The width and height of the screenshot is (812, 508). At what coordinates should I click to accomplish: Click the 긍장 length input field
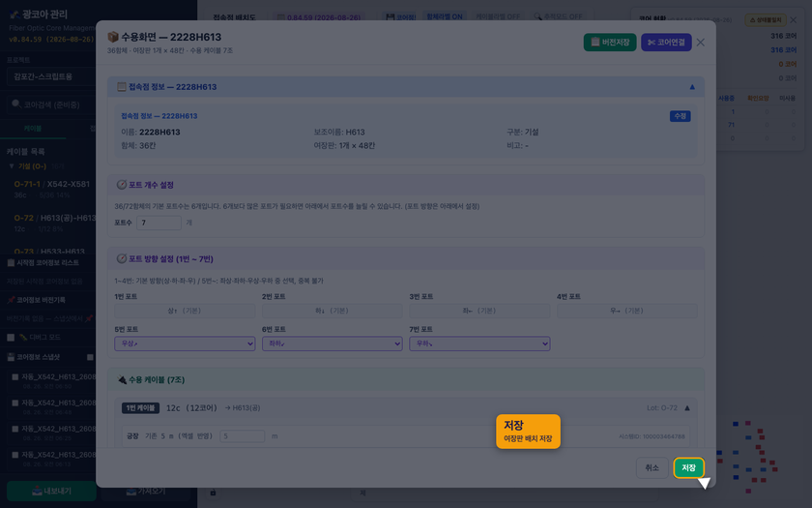coord(242,436)
